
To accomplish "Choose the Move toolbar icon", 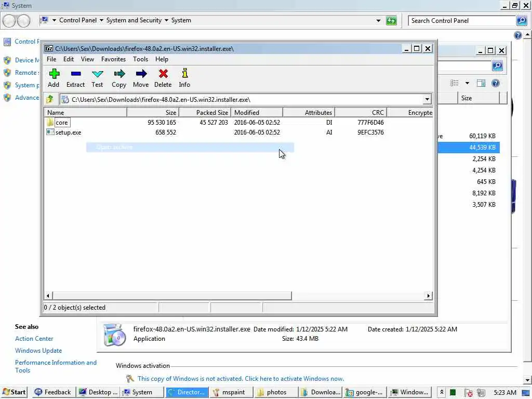I will click(x=141, y=74).
